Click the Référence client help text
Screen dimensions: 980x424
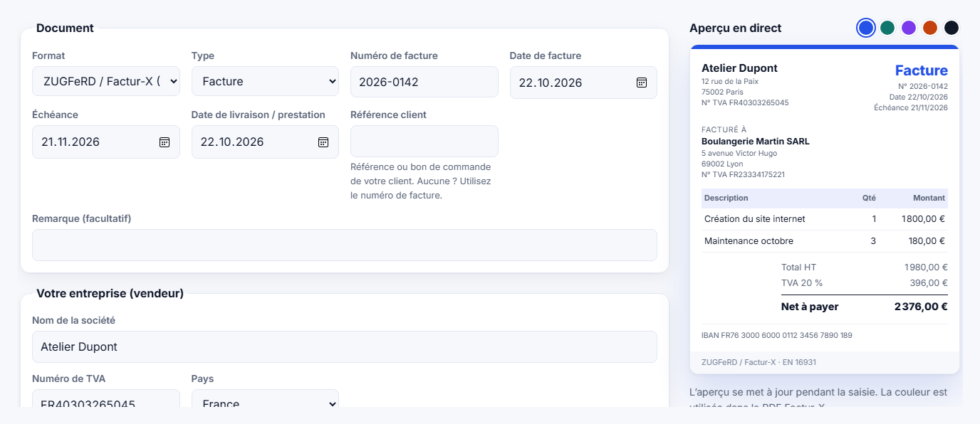pyautogui.click(x=421, y=181)
